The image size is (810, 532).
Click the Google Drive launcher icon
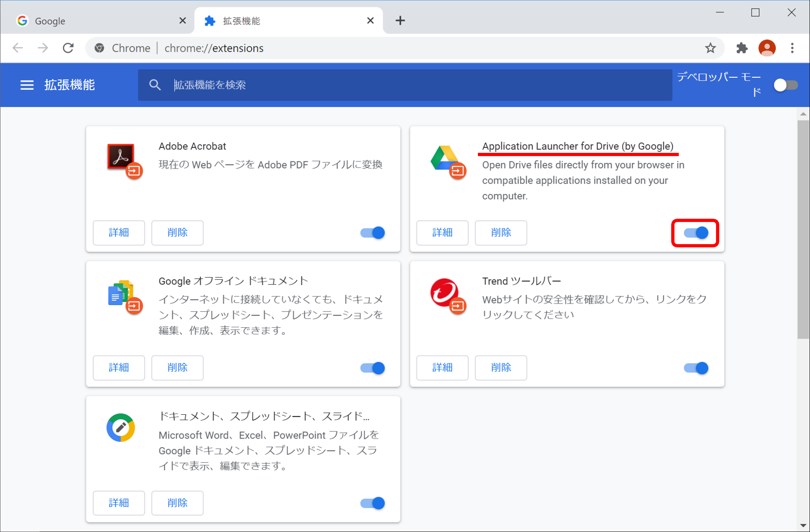[448, 161]
